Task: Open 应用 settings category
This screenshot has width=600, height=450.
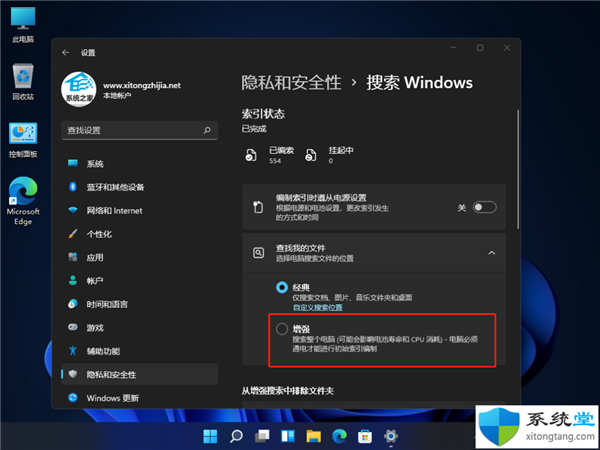Action: tap(140, 257)
